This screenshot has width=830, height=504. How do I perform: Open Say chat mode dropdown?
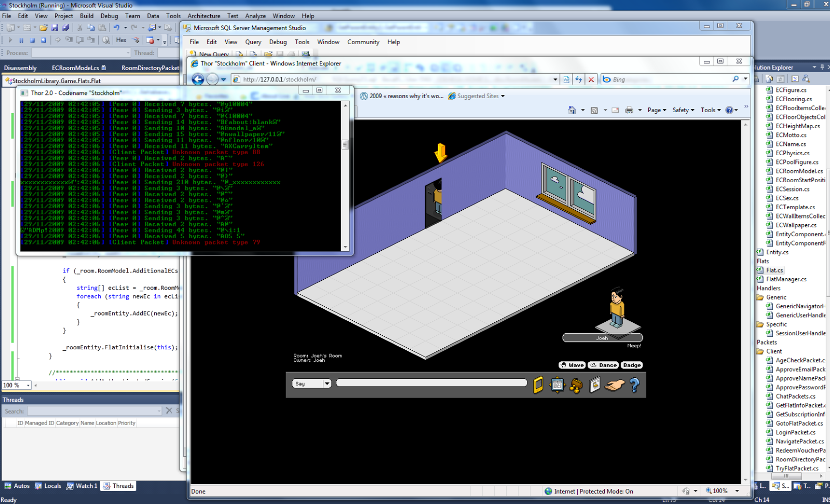(326, 384)
